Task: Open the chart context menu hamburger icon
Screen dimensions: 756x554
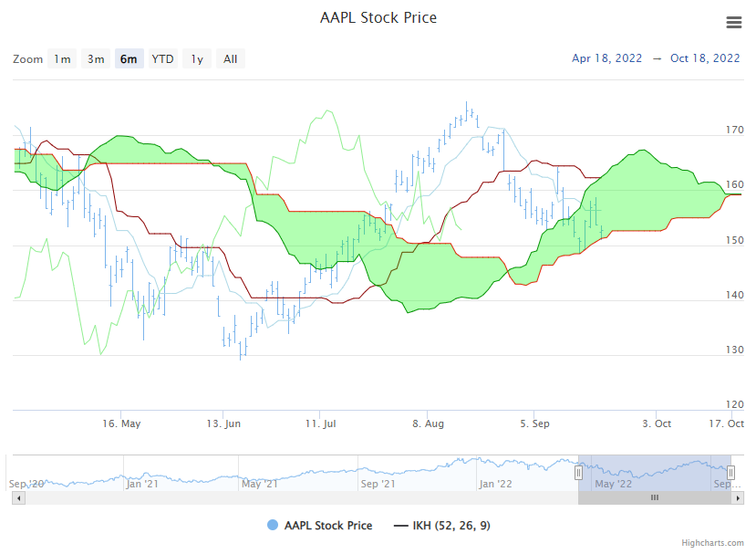Action: pos(734,22)
